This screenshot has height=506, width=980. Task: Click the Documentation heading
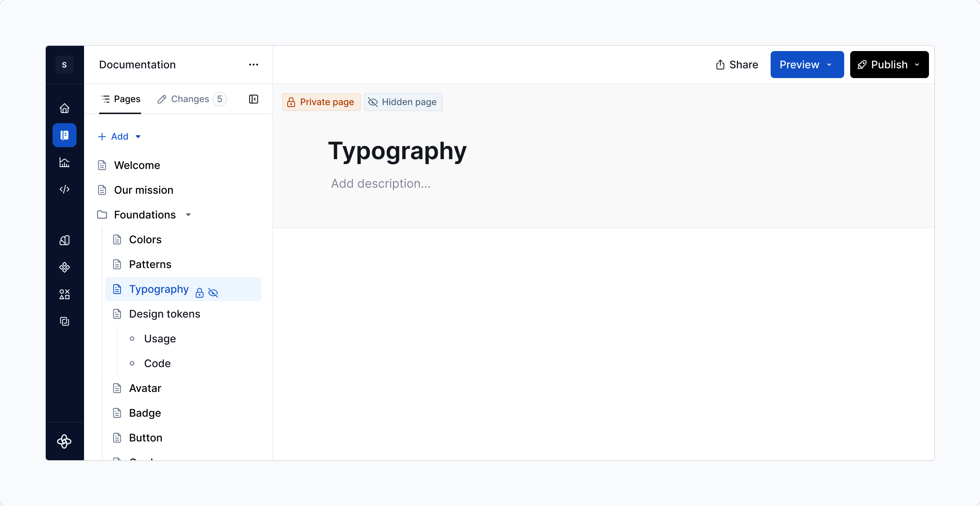[137, 65]
